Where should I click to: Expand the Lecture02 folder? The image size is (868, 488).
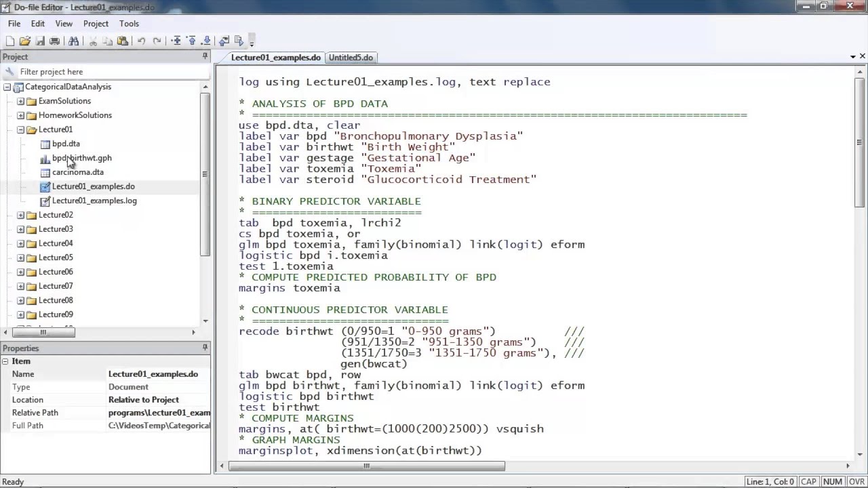pos(21,215)
